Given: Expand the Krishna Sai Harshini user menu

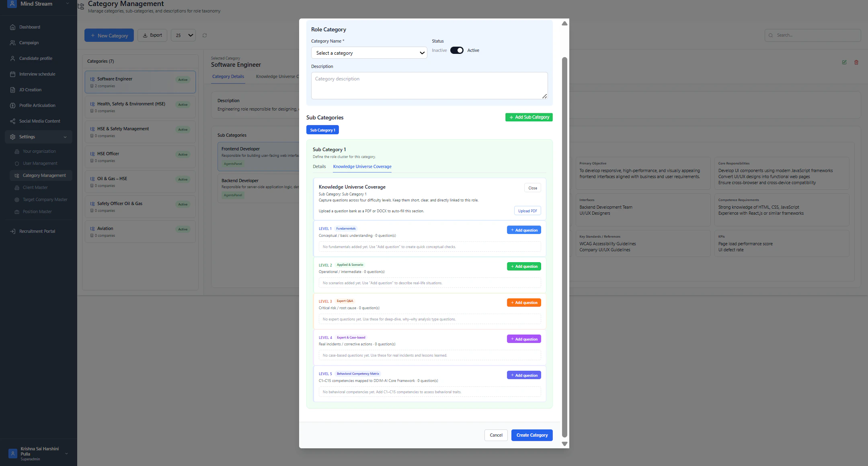Looking at the screenshot, I should (x=66, y=454).
